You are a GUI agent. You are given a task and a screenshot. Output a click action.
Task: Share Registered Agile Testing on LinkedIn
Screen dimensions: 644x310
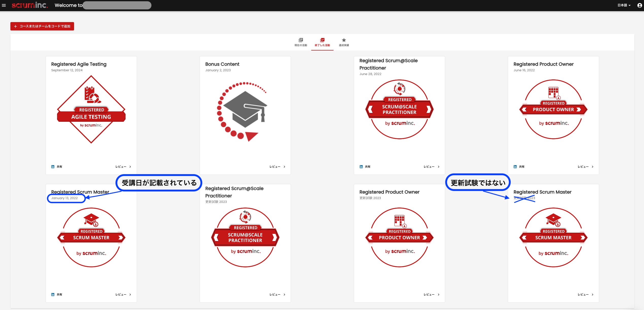click(x=57, y=167)
